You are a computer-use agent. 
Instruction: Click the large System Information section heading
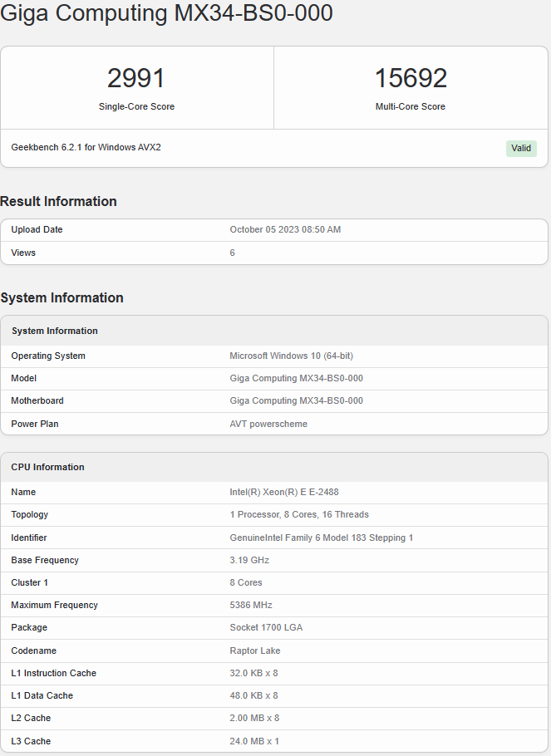(x=61, y=297)
